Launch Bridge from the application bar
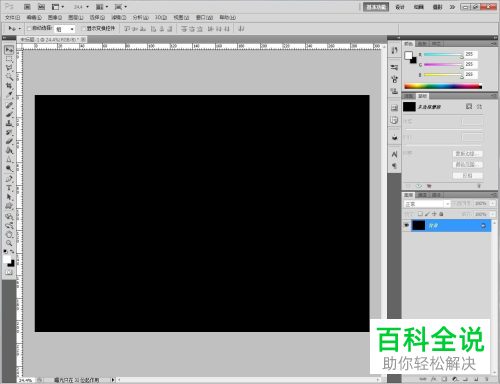This screenshot has height=384, width=500. [x=27, y=7]
